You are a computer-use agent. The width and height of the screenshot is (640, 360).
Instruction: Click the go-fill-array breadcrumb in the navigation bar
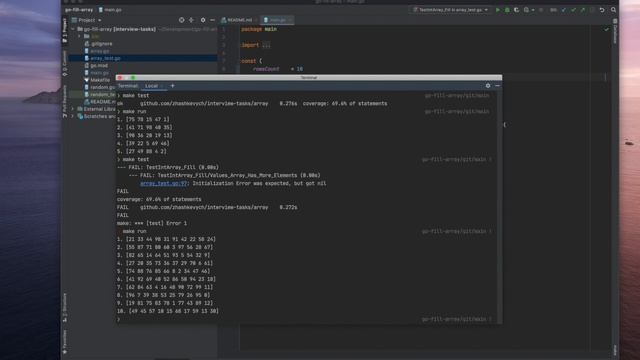pyautogui.click(x=79, y=10)
